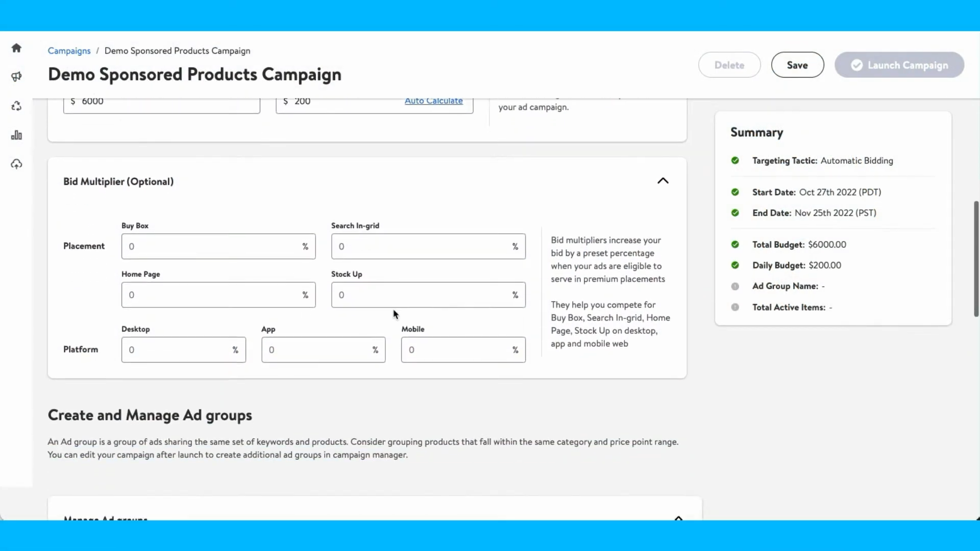Collapse the Manage Ad groups panel

678,517
